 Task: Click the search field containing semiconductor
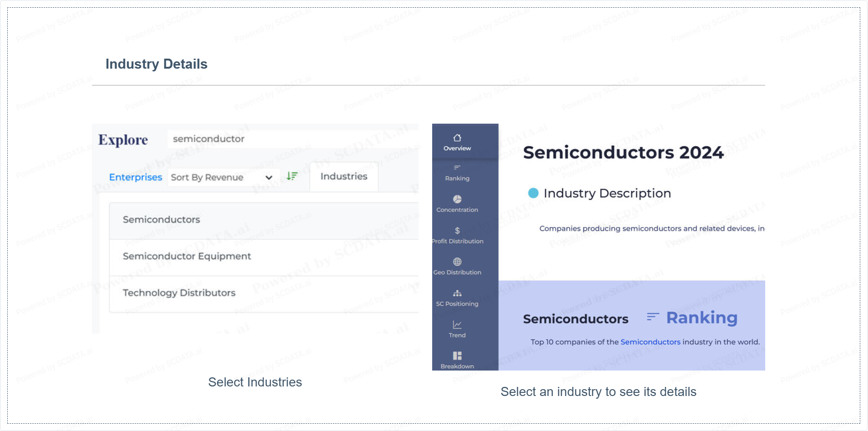[291, 139]
